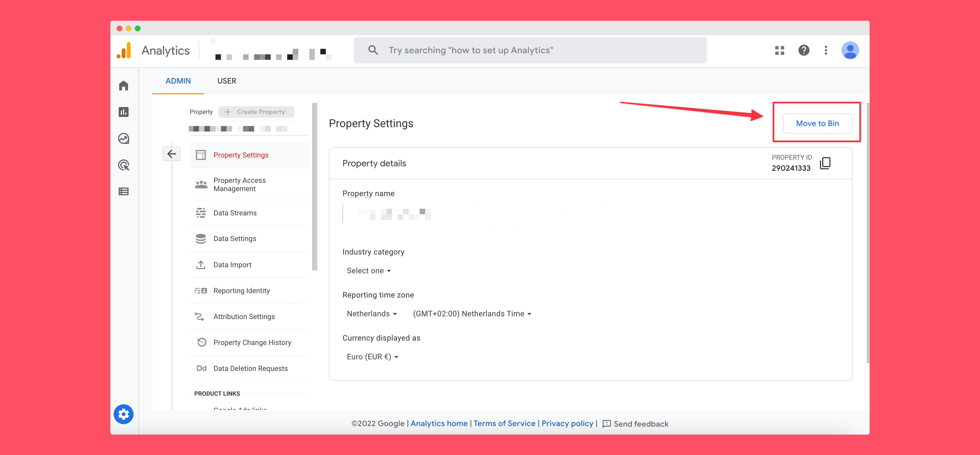Click the Send feedback text

(641, 424)
